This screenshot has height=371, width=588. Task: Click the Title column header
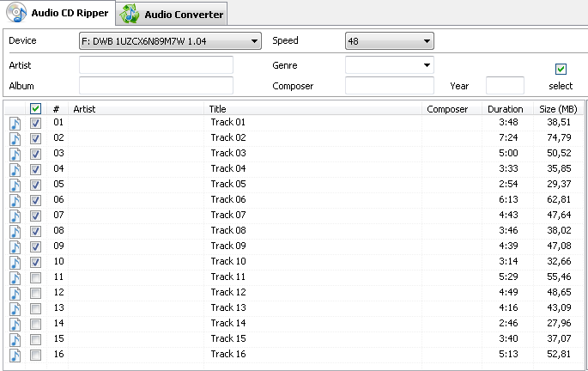click(x=312, y=109)
